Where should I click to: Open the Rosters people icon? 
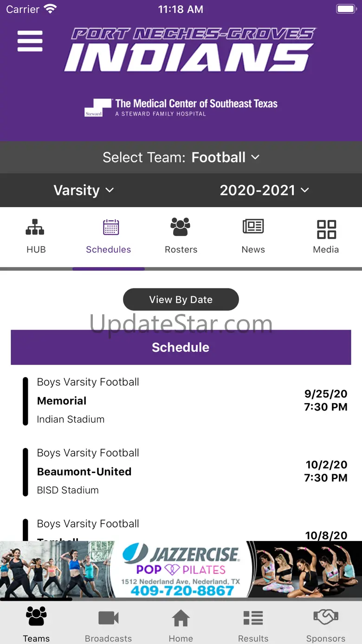pyautogui.click(x=181, y=227)
